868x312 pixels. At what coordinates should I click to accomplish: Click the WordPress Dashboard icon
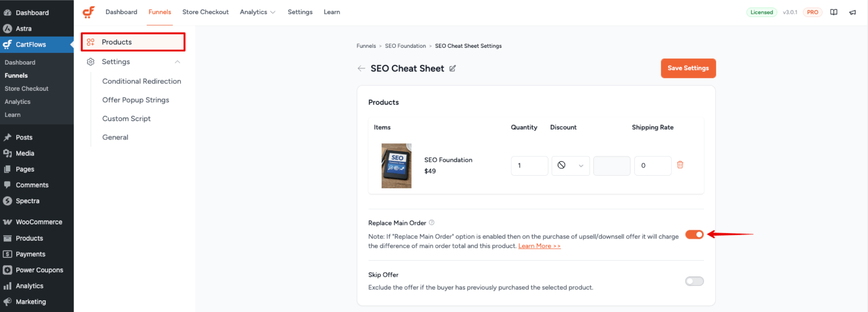8,13
